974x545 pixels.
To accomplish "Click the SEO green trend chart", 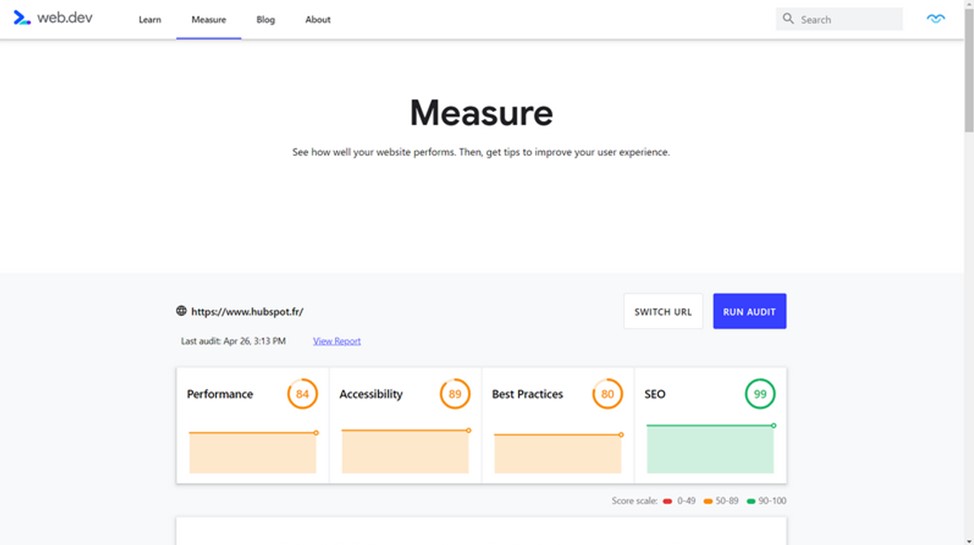I will [x=710, y=449].
